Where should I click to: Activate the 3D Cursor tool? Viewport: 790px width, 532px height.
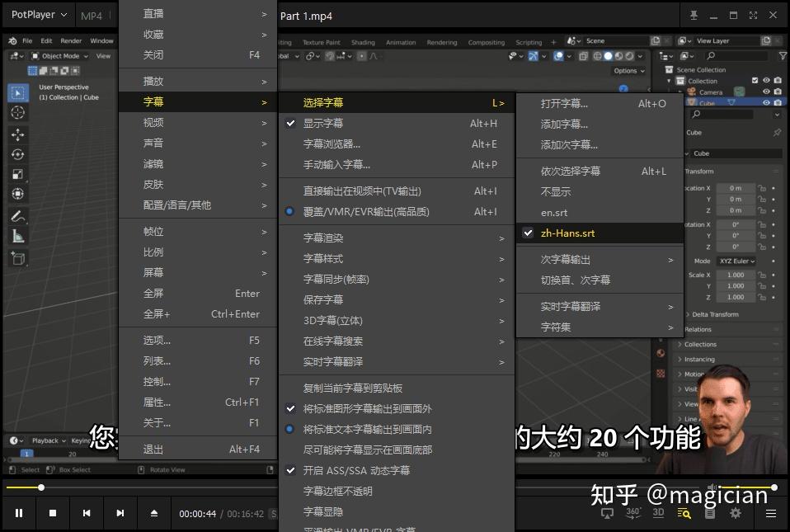17,112
